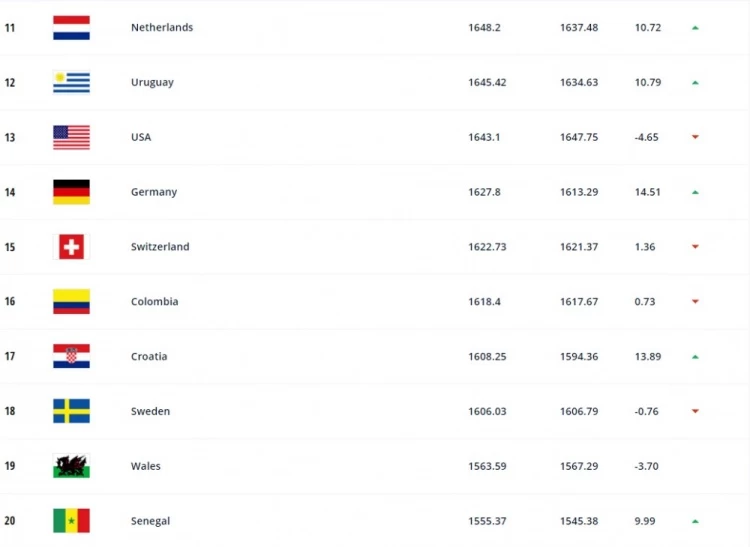Click the Netherlands flag icon

pyautogui.click(x=71, y=28)
